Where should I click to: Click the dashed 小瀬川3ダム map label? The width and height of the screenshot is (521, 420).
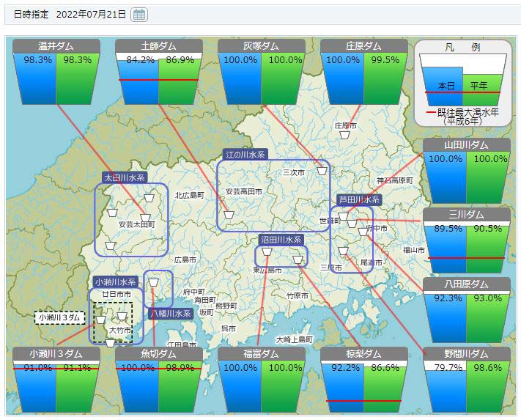coord(60,317)
